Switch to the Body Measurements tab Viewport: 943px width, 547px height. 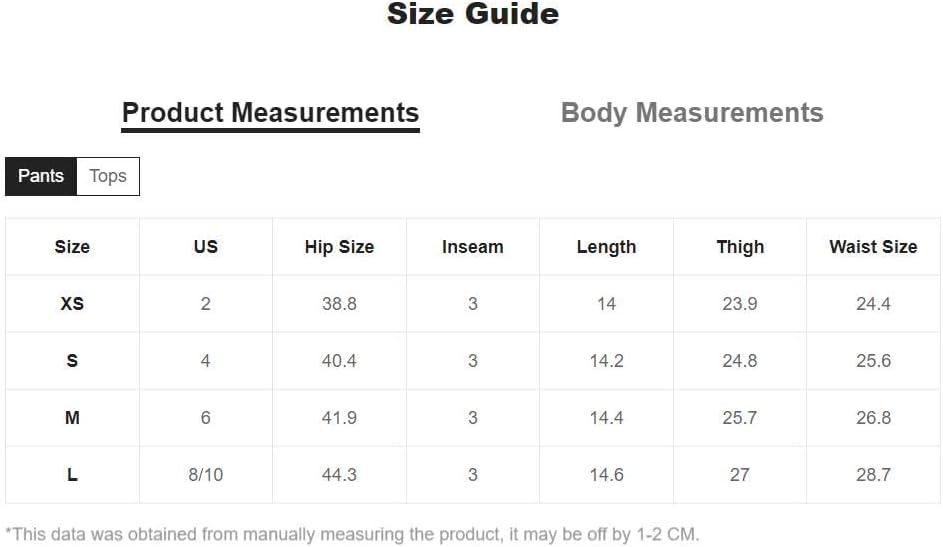692,113
